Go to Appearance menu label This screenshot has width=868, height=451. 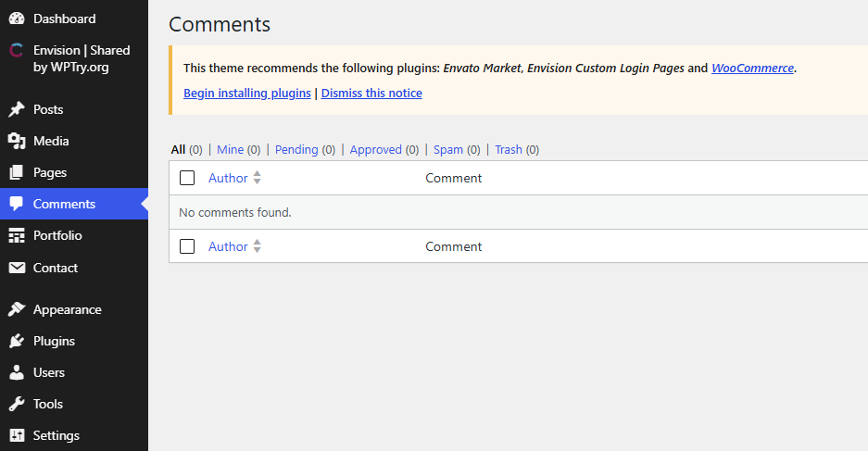(67, 310)
